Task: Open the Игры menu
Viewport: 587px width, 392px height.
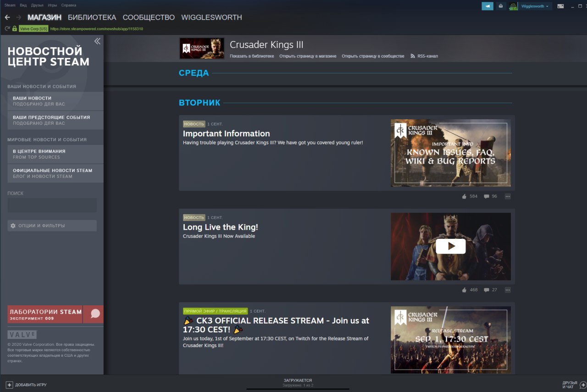Action: click(52, 6)
